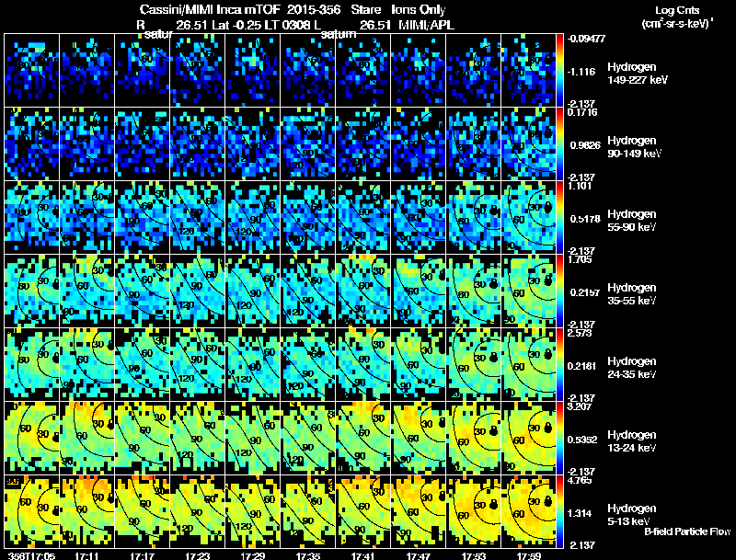
Task: Click the Hydrogen 35-55 keV row label
Action: click(632, 294)
